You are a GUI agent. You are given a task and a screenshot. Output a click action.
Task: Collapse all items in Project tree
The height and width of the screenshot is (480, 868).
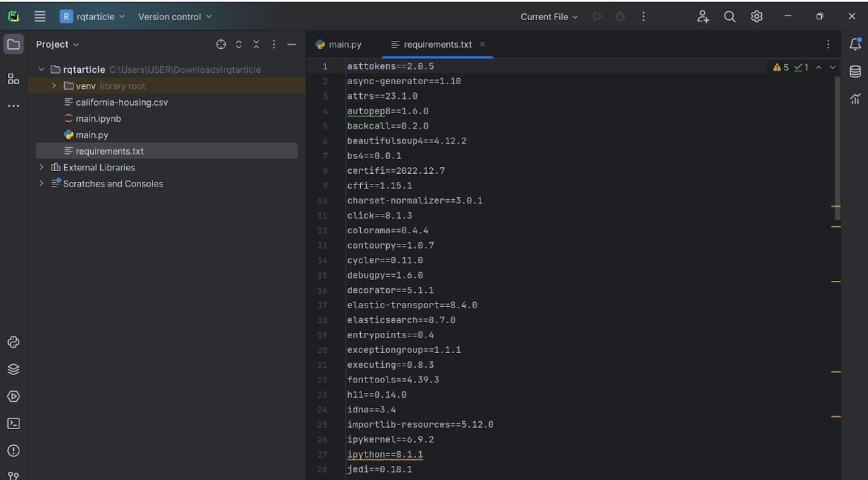pyautogui.click(x=256, y=44)
